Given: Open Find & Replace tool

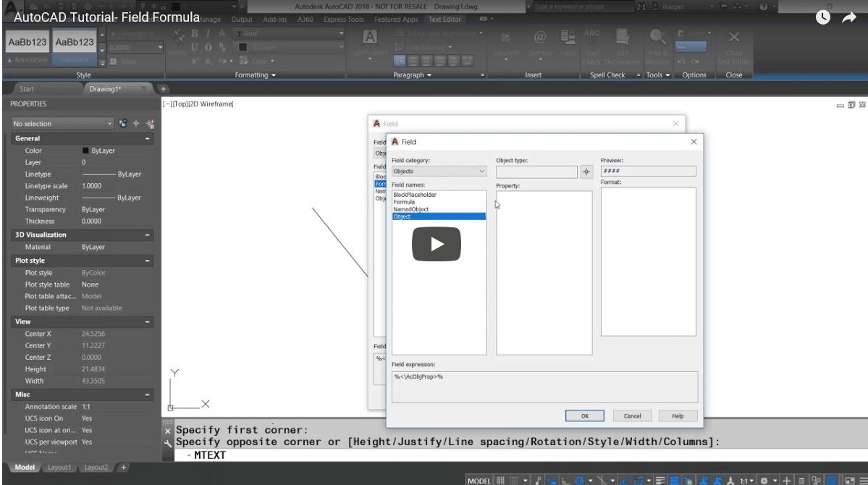Looking at the screenshot, I should pyautogui.click(x=657, y=47).
